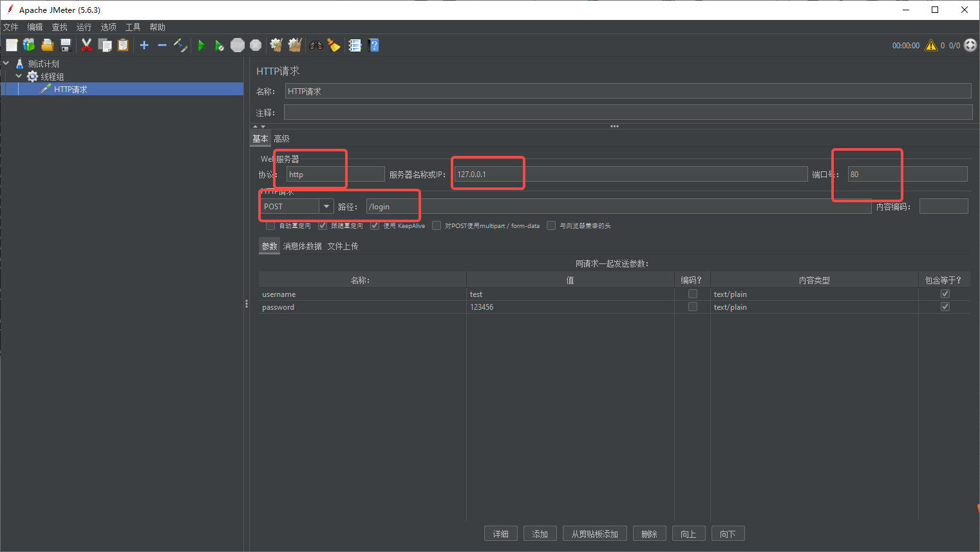Viewport: 980px width, 552px height.
Task: Copy the selected element via toolbar
Action: pyautogui.click(x=105, y=45)
